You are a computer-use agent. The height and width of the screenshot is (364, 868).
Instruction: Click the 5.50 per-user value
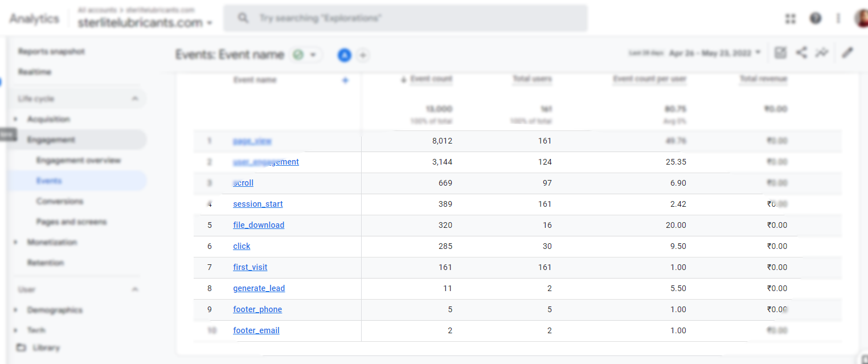678,288
